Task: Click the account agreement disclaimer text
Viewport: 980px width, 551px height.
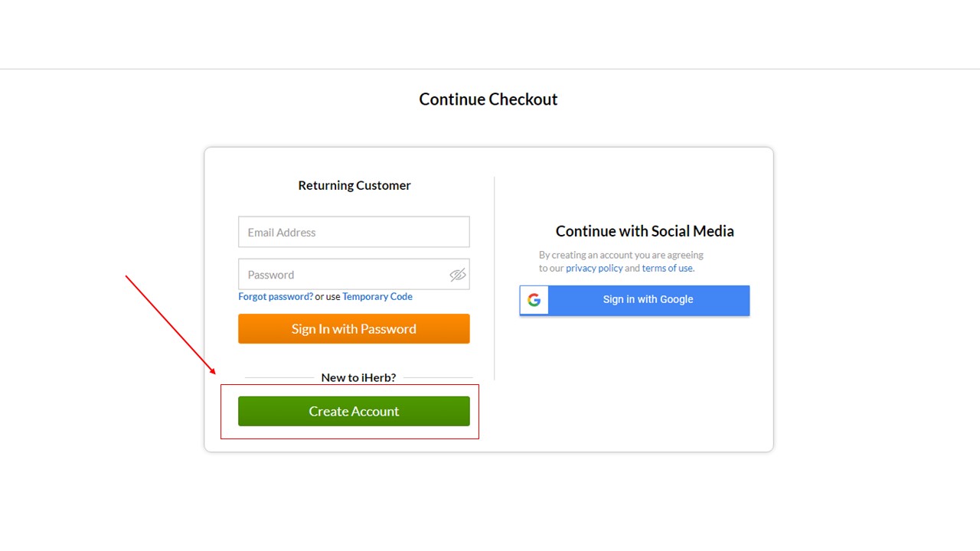Action: (x=621, y=255)
